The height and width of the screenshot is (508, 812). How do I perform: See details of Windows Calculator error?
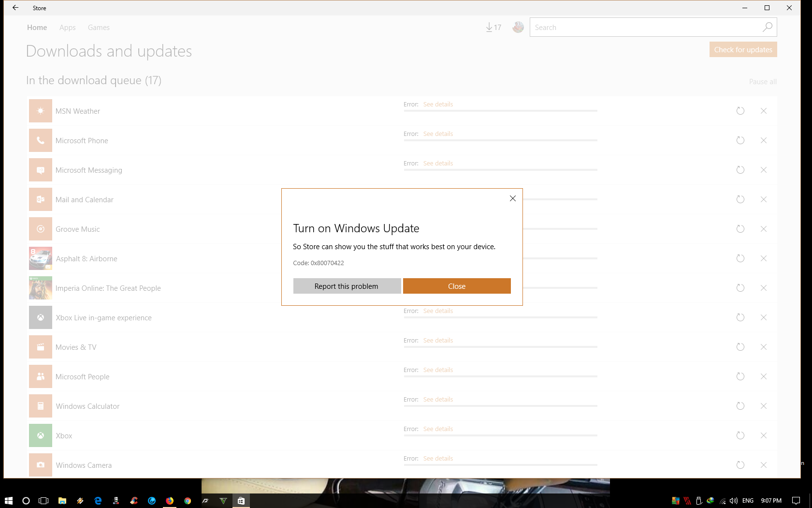(438, 400)
